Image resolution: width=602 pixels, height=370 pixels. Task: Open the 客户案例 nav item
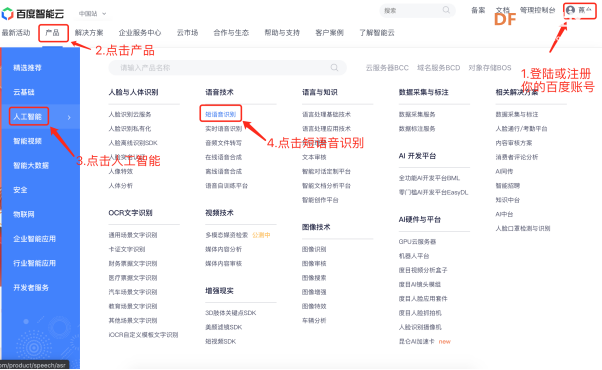click(329, 33)
